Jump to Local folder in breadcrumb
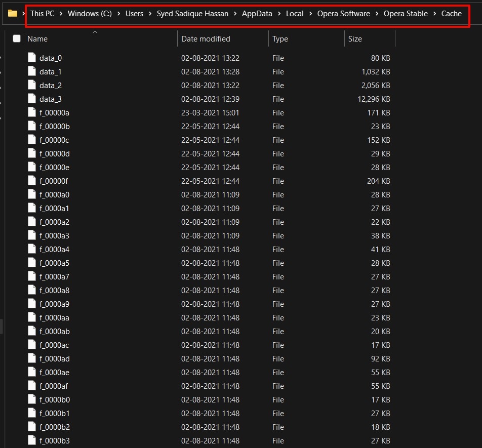This screenshot has width=482, height=448. (x=295, y=14)
